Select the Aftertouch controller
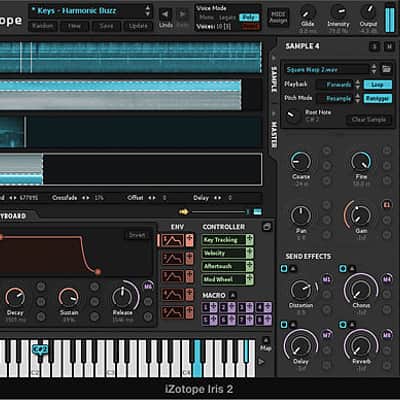This screenshot has height=400, width=400. click(223, 266)
